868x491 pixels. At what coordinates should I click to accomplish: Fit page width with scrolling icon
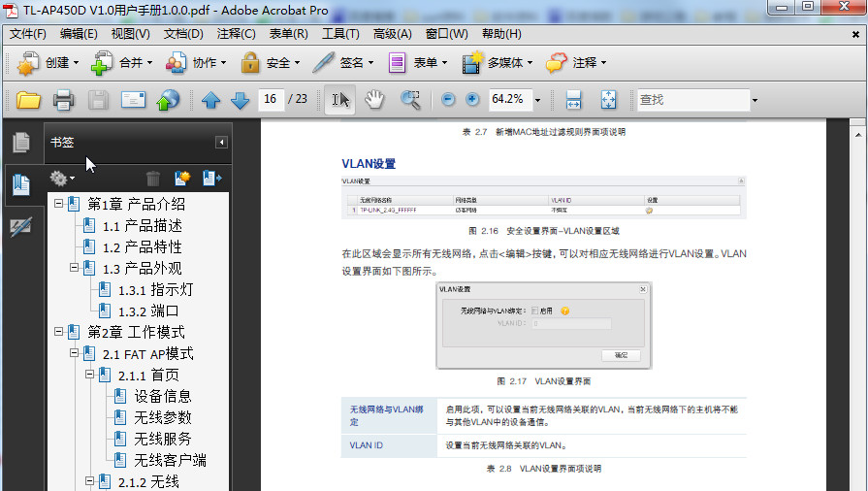(x=573, y=100)
